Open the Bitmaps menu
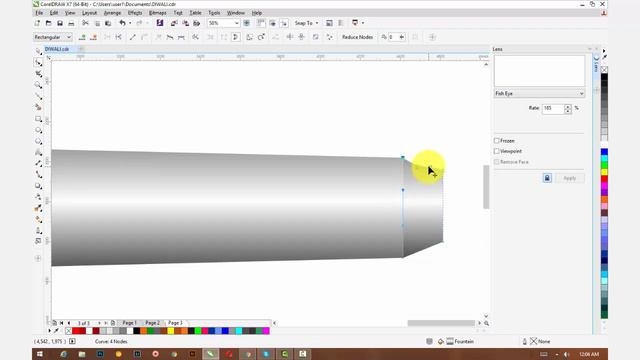 pos(158,13)
